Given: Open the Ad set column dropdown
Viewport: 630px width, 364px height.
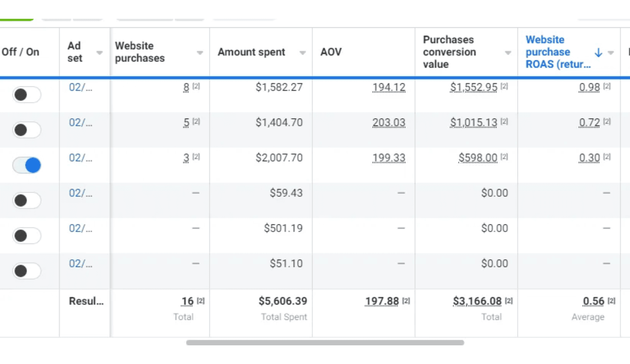Looking at the screenshot, I should click(99, 53).
